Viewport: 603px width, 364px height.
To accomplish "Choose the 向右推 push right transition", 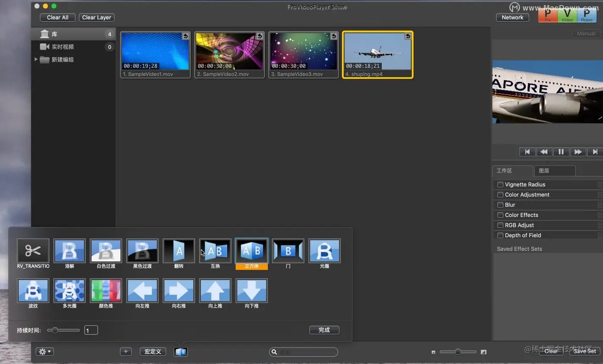I will 179,290.
